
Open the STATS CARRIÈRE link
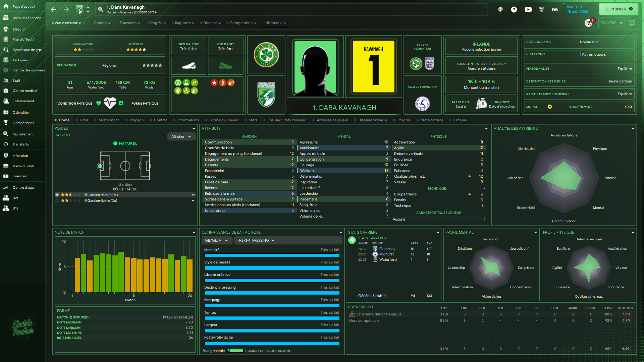[372, 238]
